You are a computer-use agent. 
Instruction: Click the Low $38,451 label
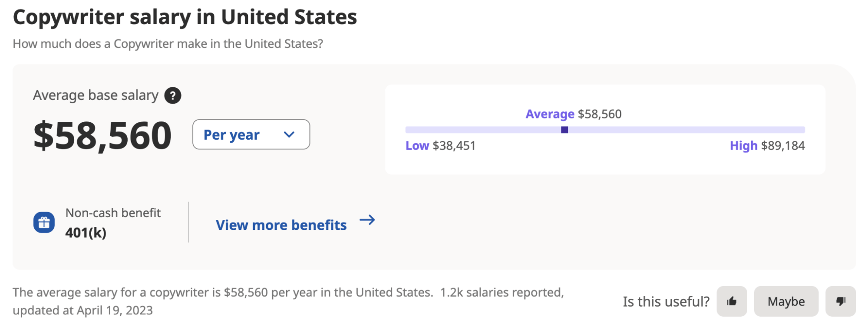(440, 146)
